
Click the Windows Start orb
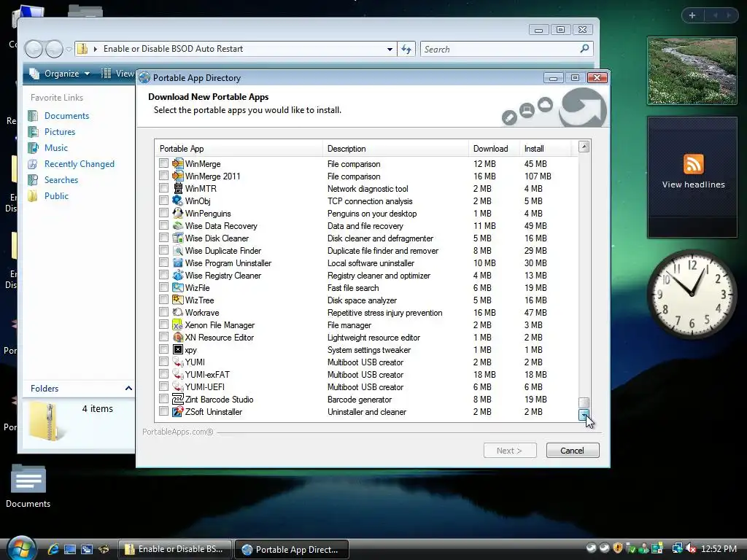pos(21,548)
